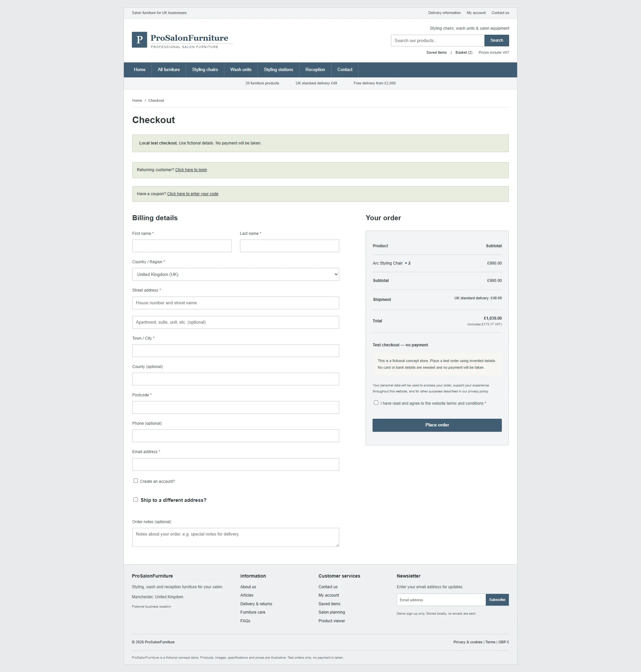Image resolution: width=641 pixels, height=672 pixels.
Task: Click the Search button
Action: tap(496, 40)
